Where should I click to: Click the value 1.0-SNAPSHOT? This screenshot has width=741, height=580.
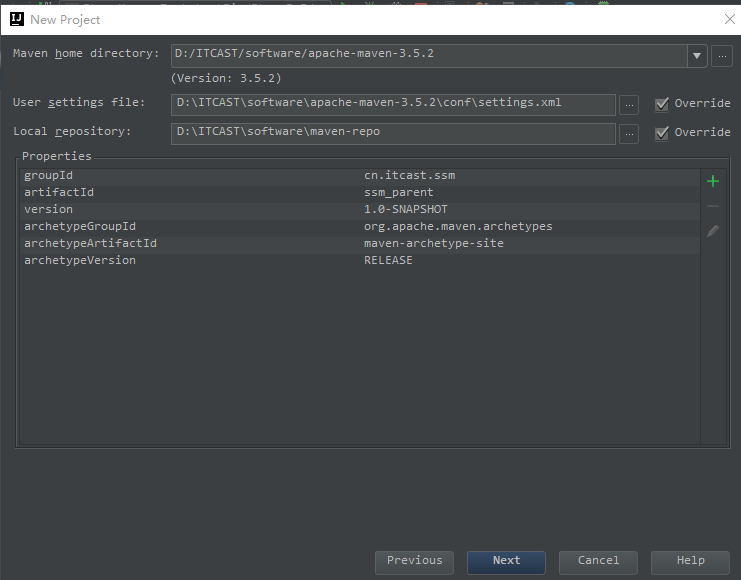(x=405, y=209)
